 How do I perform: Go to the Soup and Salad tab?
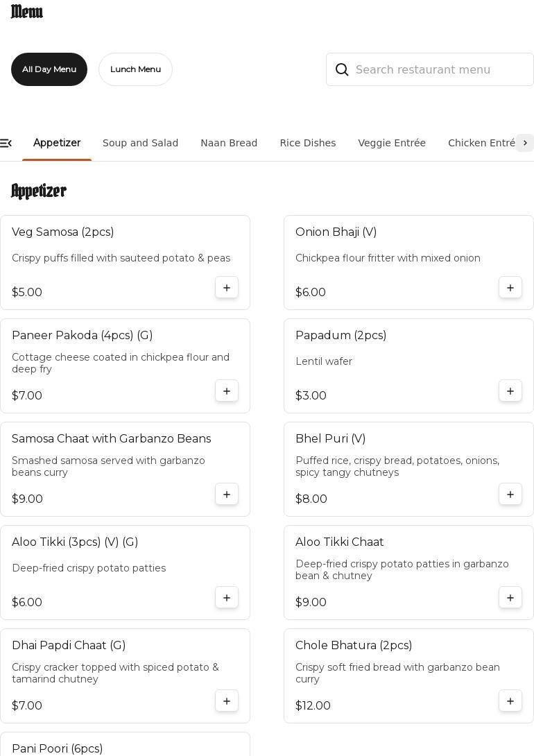click(x=140, y=143)
